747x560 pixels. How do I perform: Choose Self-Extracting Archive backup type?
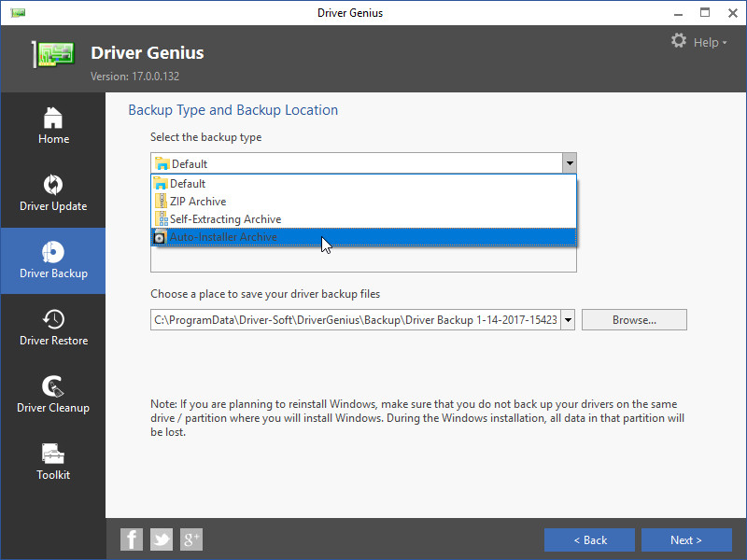click(363, 219)
